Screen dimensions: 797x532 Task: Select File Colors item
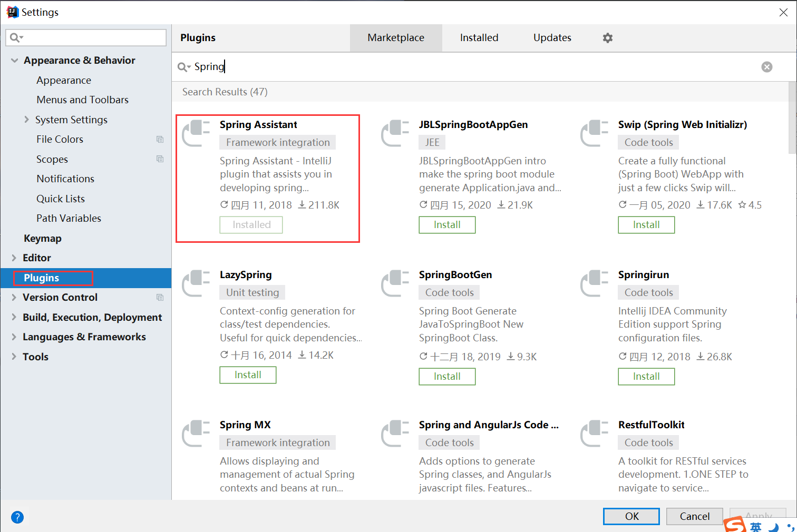(60, 140)
